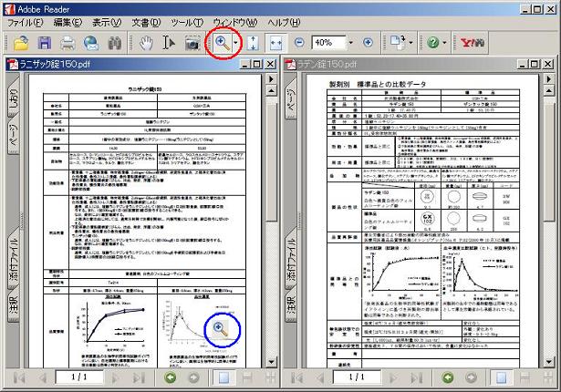Click the Fit Width icon
Image resolution: width=561 pixels, height=392 pixels.
click(276, 43)
